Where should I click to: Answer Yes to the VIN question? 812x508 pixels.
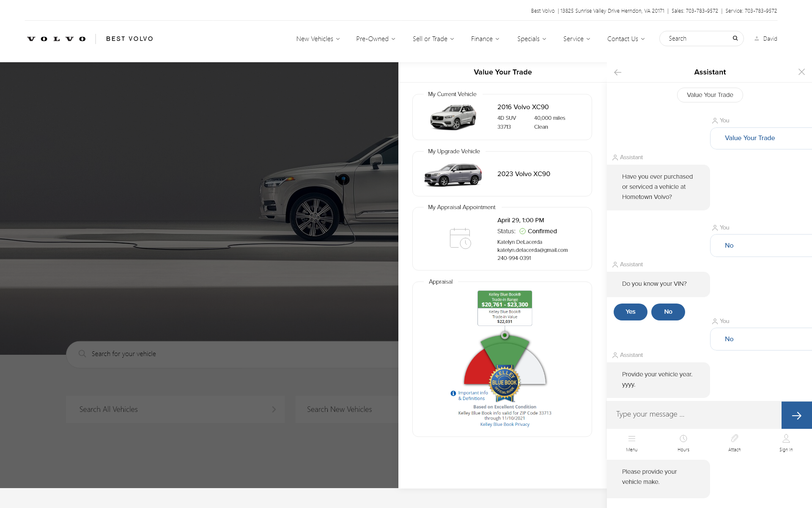pos(630,312)
